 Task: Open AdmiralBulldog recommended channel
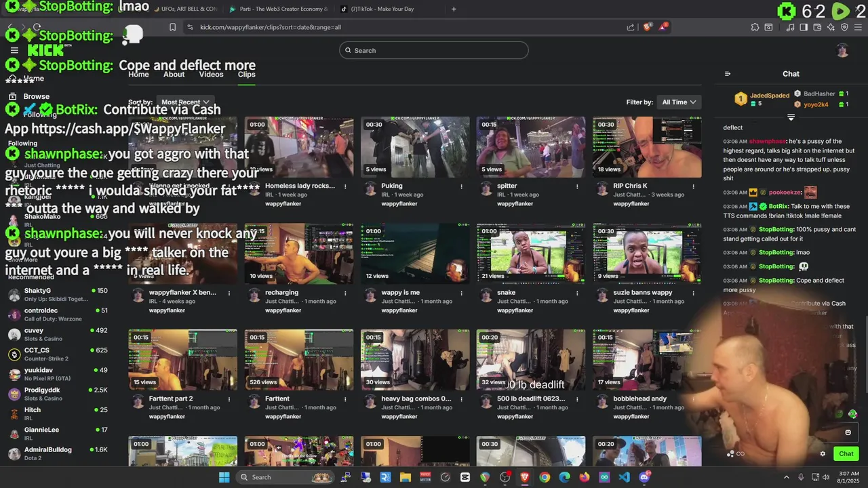(58, 453)
